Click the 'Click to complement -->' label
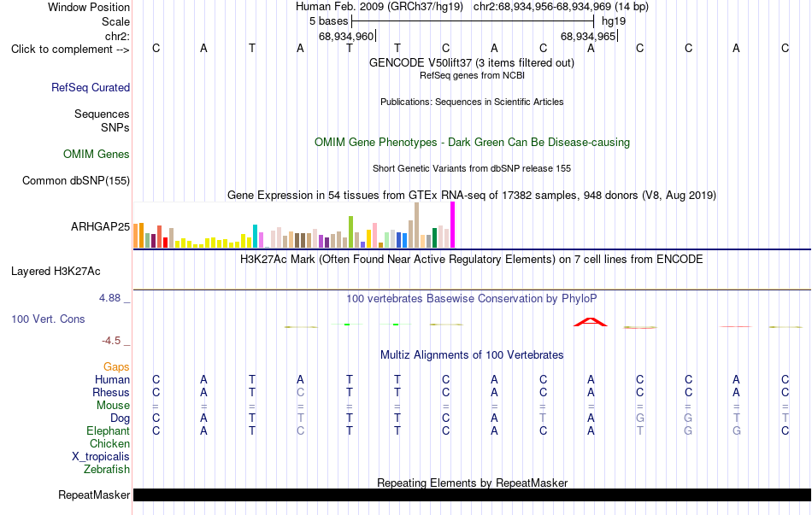Screen dimensions: 812x515 [x=70, y=50]
